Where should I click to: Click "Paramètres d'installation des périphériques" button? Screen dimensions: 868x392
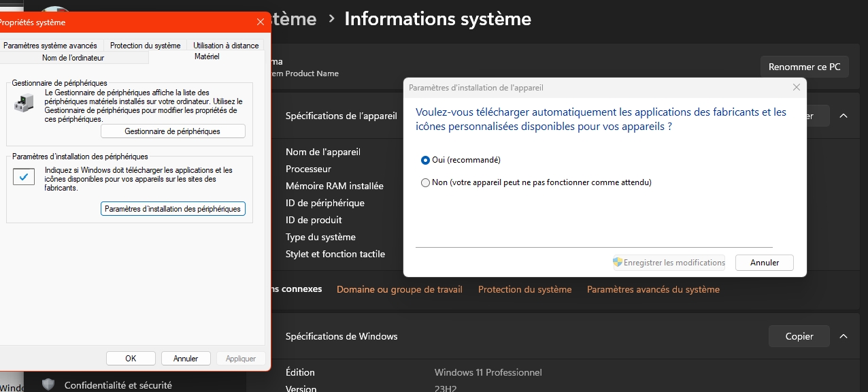[x=173, y=209]
